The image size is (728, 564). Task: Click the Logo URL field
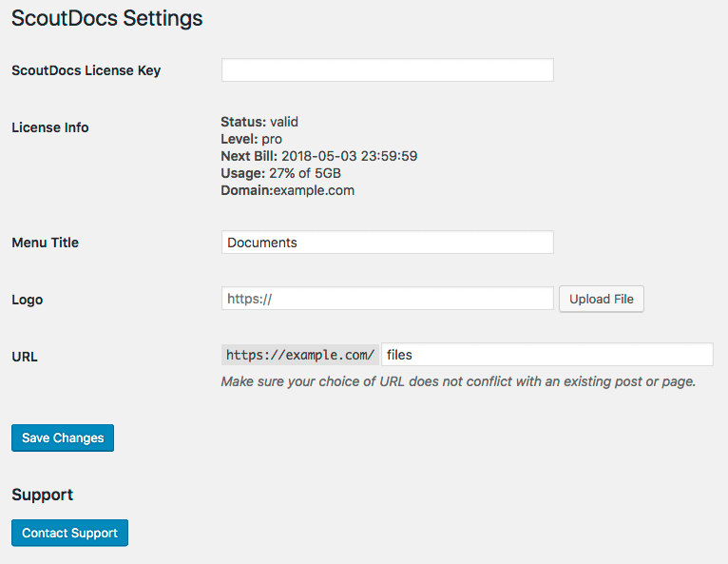pyautogui.click(x=387, y=299)
